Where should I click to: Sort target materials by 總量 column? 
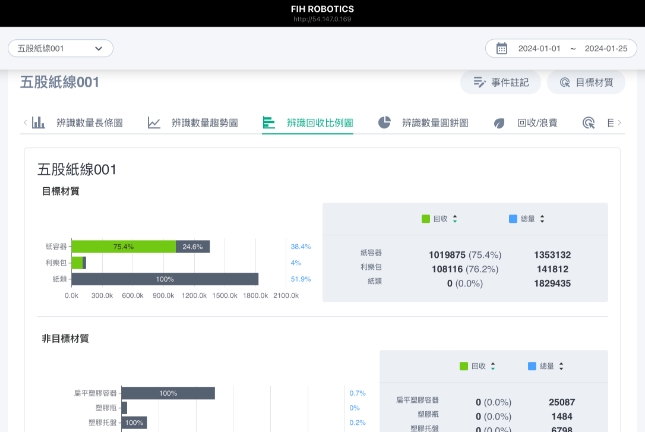[541, 218]
